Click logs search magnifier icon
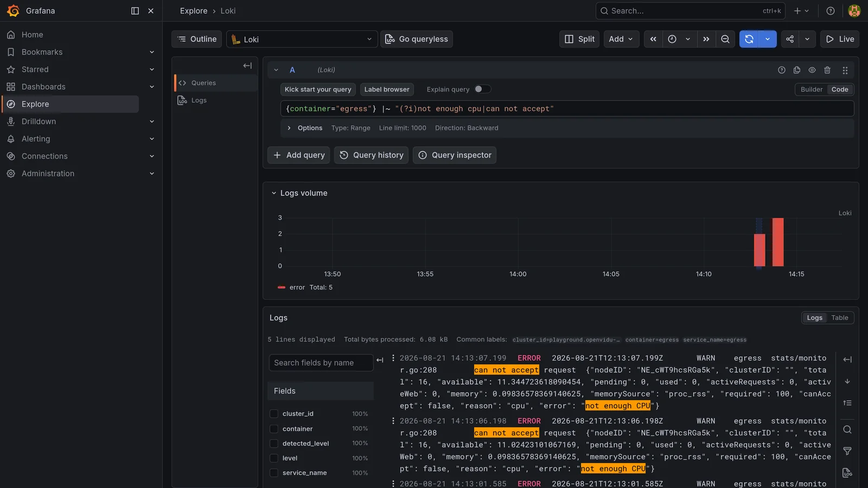Screen dimensions: 868x488 (x=847, y=429)
